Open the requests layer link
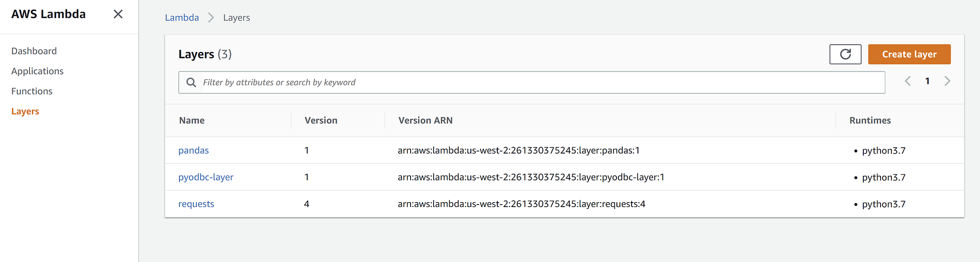The width and height of the screenshot is (980, 262). click(x=196, y=204)
